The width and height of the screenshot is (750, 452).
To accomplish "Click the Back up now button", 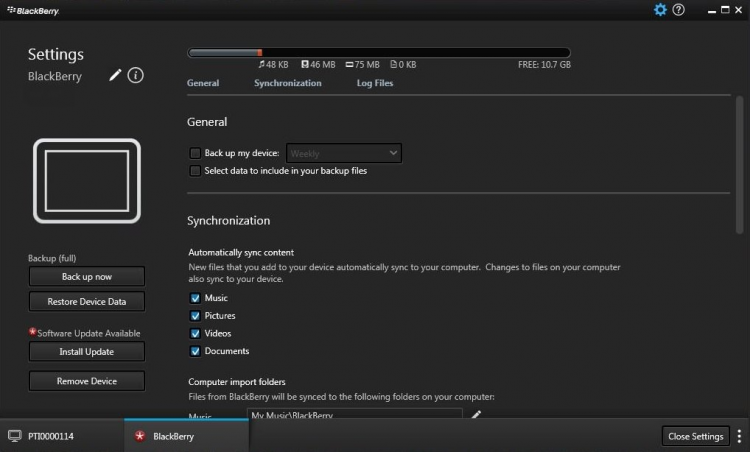I will click(x=86, y=276).
